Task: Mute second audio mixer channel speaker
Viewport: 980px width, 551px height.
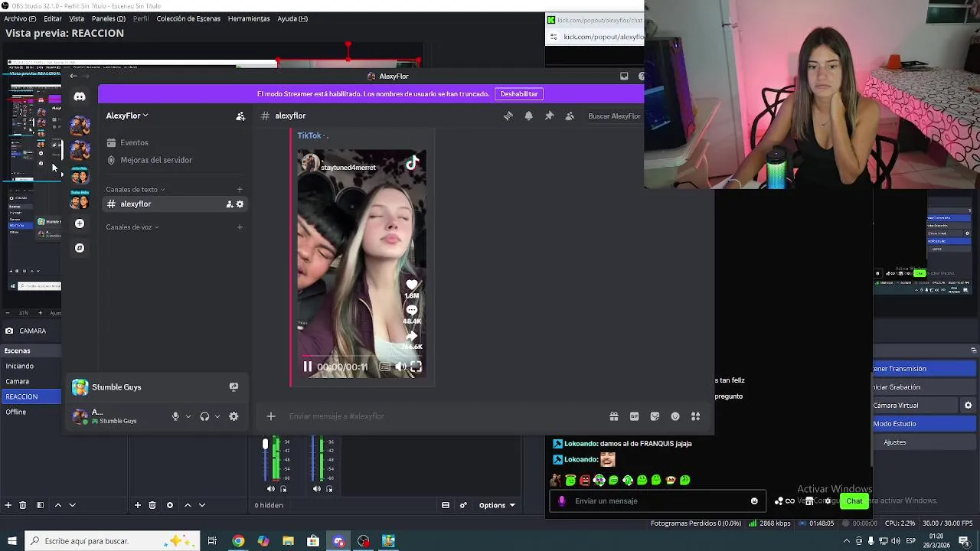Action: 317,489
